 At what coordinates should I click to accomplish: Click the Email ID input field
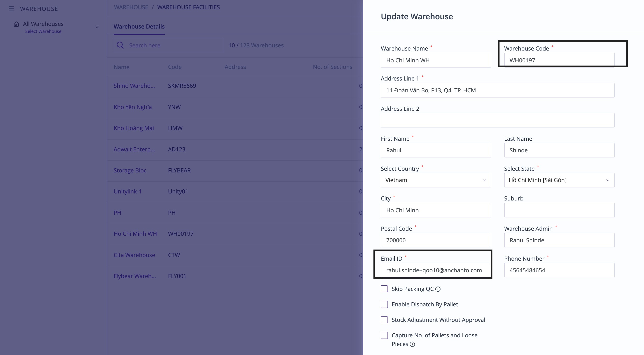pos(436,270)
